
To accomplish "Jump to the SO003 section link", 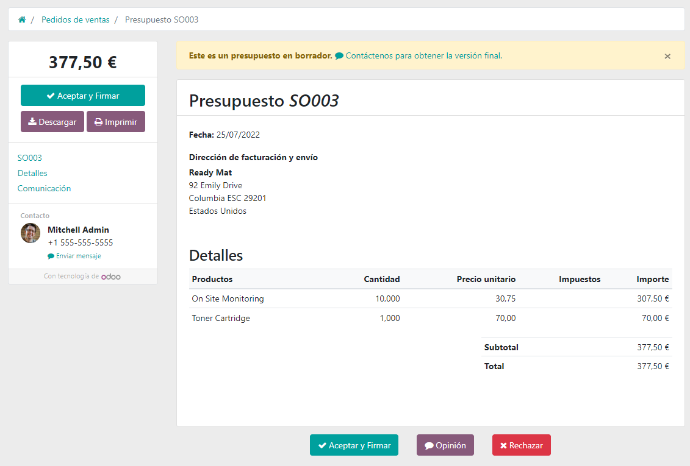I will [x=29, y=158].
